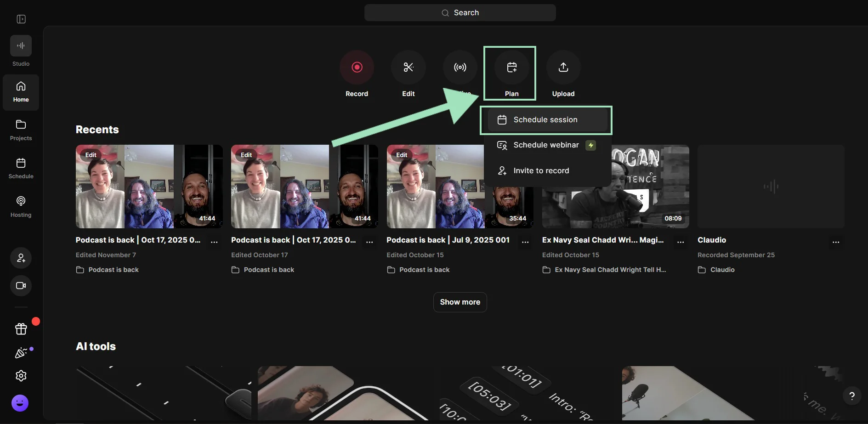Click Edit badge on October 17 thumbnail
The image size is (868, 424).
(x=246, y=155)
